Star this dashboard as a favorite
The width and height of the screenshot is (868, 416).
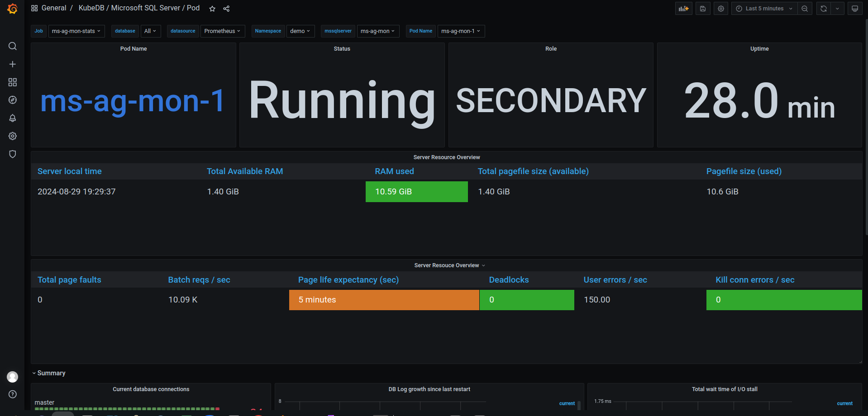click(x=212, y=9)
